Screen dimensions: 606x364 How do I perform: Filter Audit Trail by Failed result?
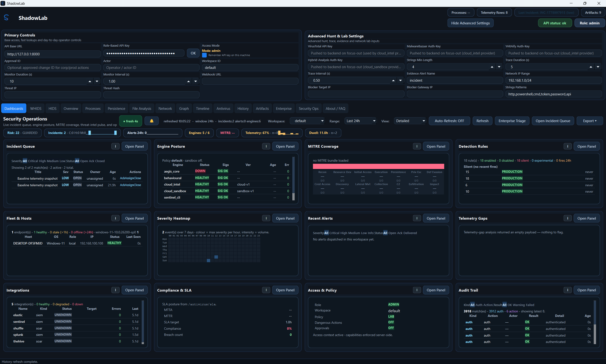pyautogui.click(x=530, y=305)
